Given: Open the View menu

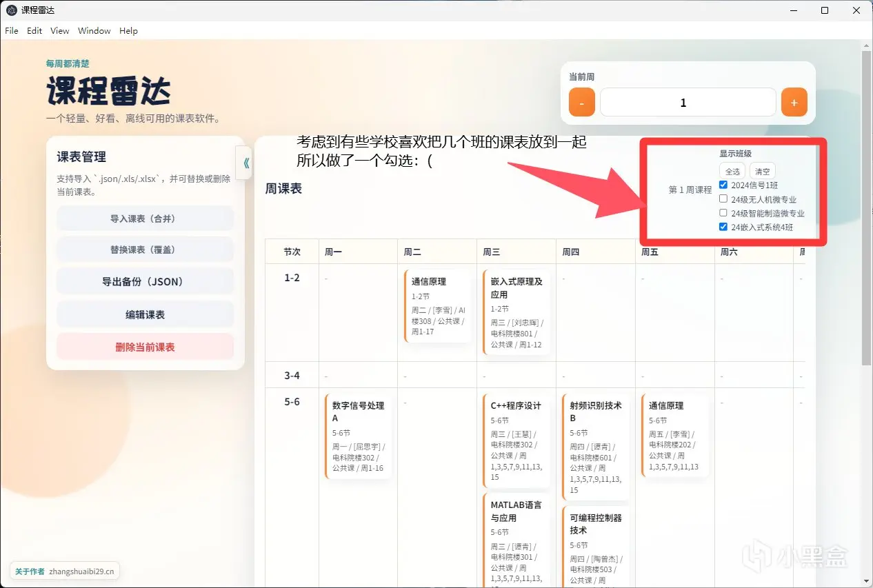Looking at the screenshot, I should pos(60,31).
